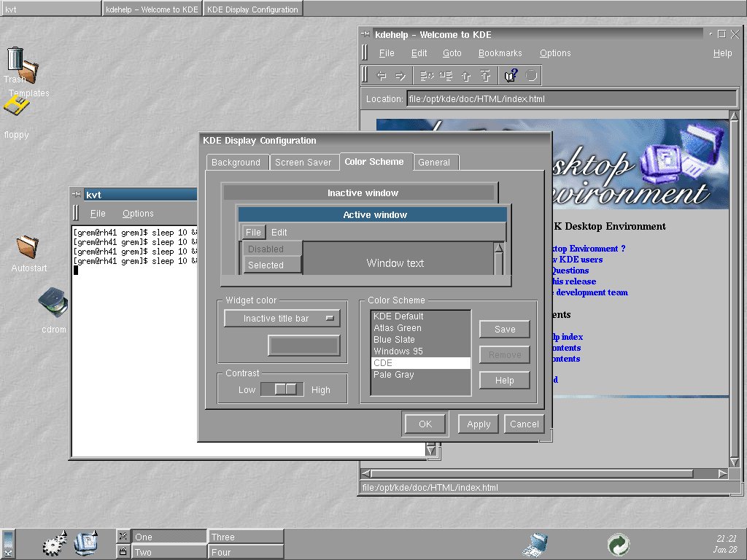Click the Stop icon in kdehelp toolbar
Screen dimensions: 747x560
[531, 76]
